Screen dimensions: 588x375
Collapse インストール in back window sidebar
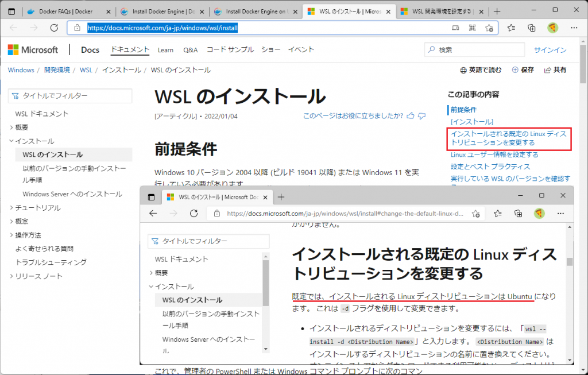pyautogui.click(x=11, y=141)
